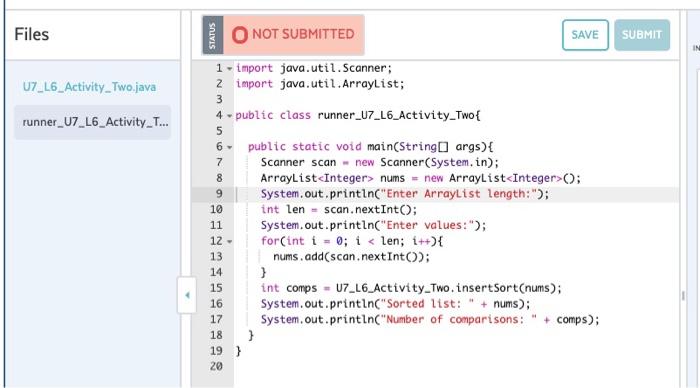Save the code with the SAVE button
The width and height of the screenshot is (700, 388).
tap(585, 35)
